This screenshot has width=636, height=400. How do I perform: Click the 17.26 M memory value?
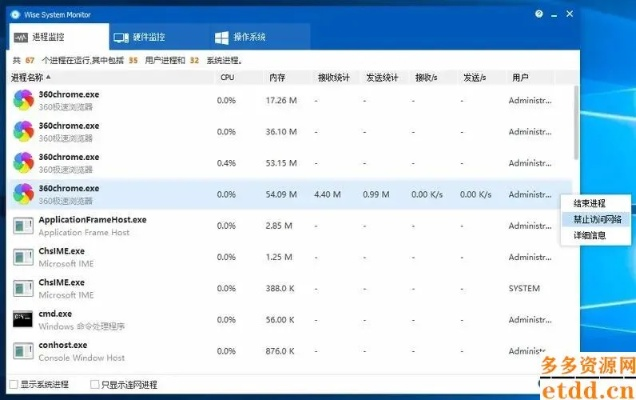(x=281, y=100)
